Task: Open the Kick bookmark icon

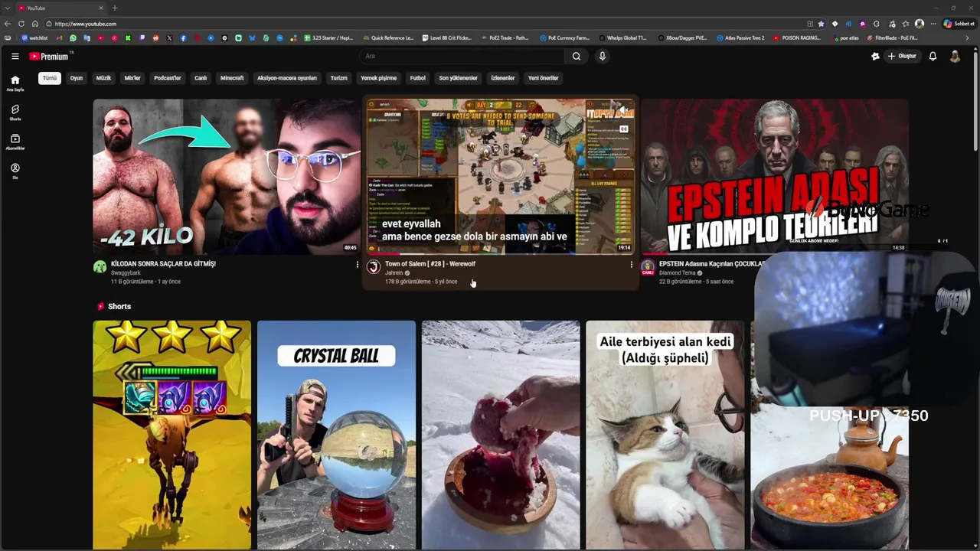Action: click(128, 37)
